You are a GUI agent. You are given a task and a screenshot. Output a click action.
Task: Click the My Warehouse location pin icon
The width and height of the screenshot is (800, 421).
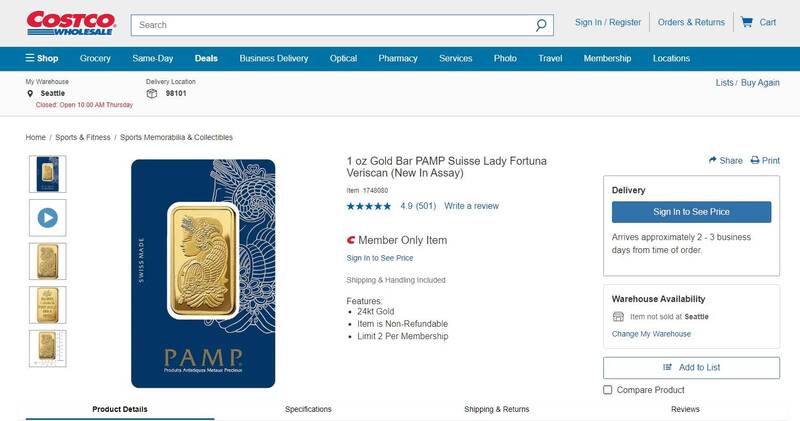(x=30, y=93)
